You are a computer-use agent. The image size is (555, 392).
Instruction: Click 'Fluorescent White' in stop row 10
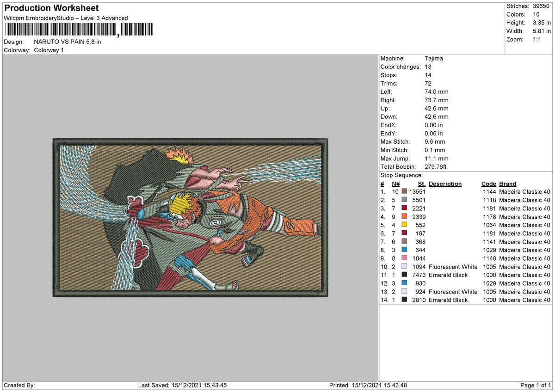(x=453, y=267)
